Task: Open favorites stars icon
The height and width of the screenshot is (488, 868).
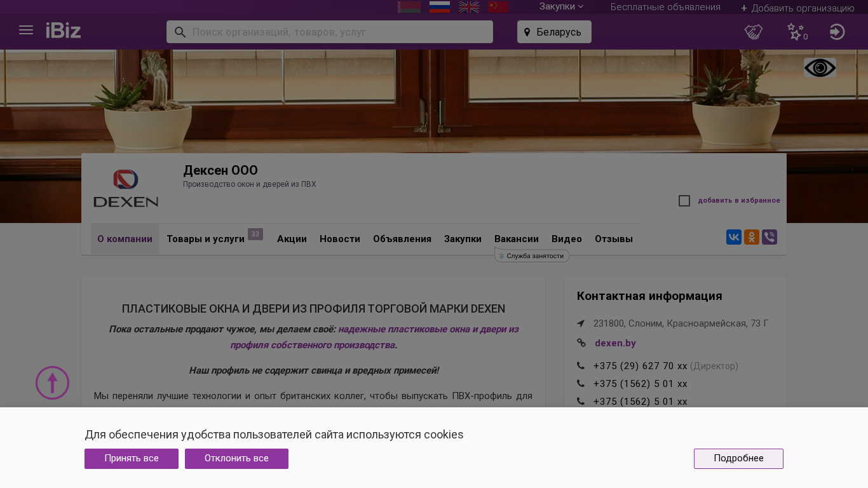Action: [x=796, y=32]
